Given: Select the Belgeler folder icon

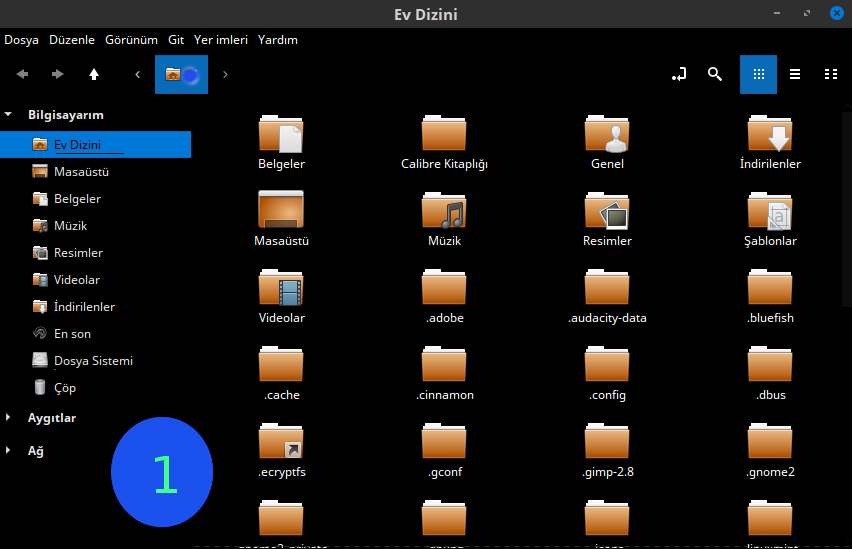Looking at the screenshot, I should [x=281, y=134].
